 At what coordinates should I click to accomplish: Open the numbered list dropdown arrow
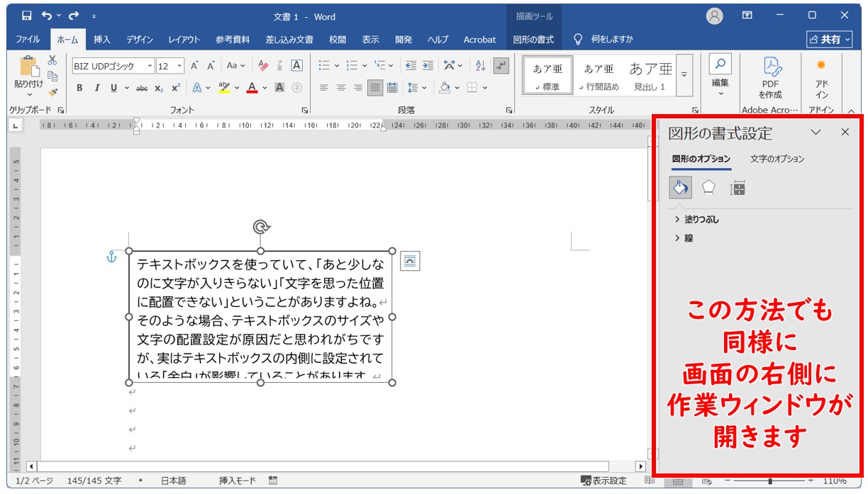[364, 66]
